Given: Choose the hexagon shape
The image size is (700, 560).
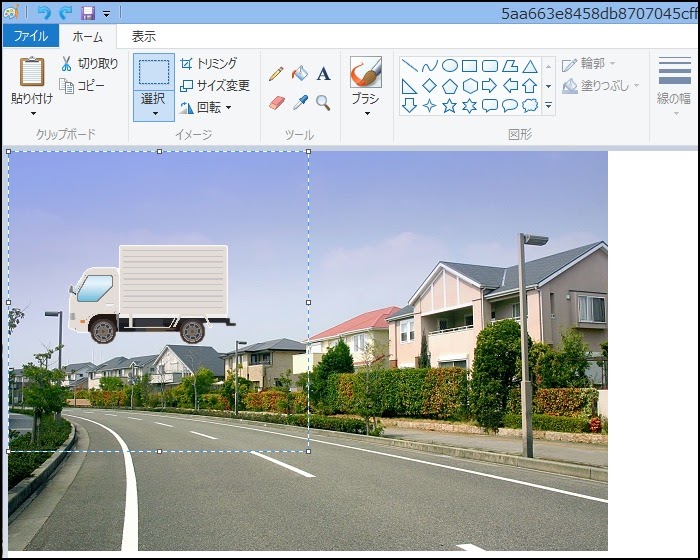Looking at the screenshot, I should (x=470, y=86).
